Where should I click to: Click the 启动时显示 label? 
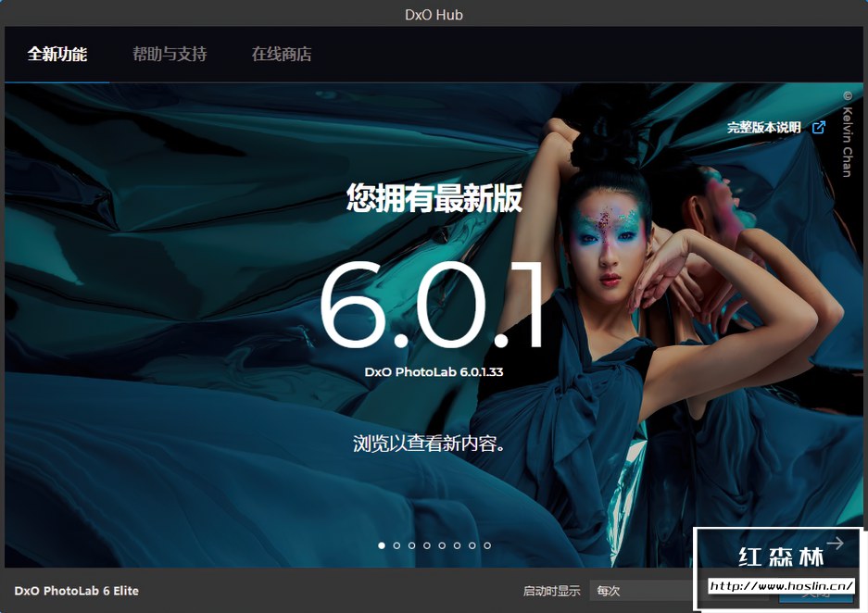tap(552, 592)
